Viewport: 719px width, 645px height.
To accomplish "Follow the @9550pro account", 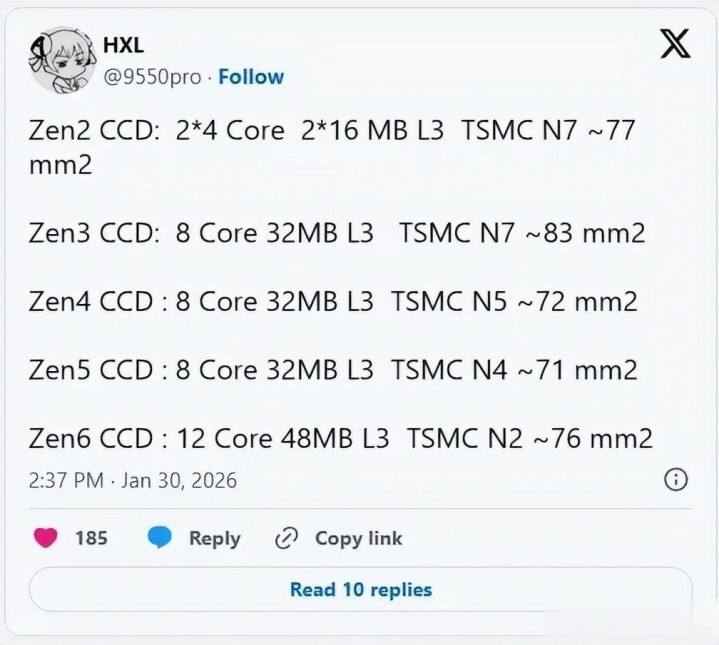I will (x=251, y=77).
